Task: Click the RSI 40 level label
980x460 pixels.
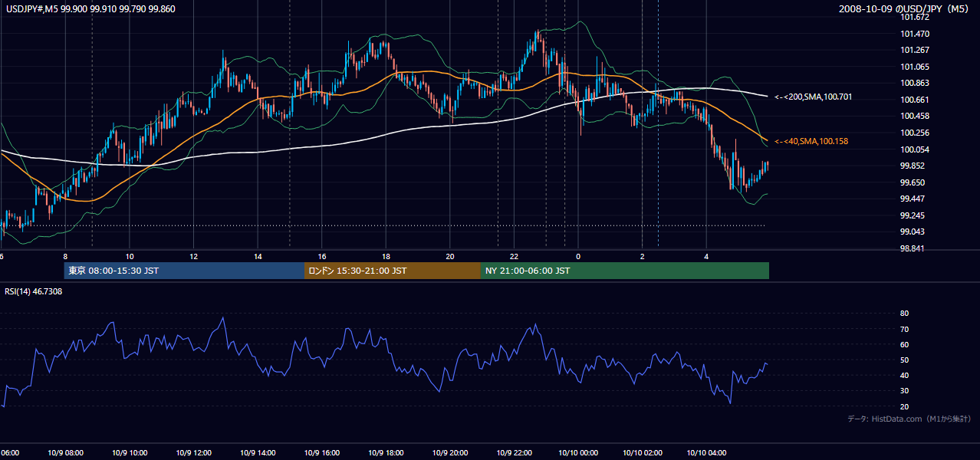Action: [904, 376]
